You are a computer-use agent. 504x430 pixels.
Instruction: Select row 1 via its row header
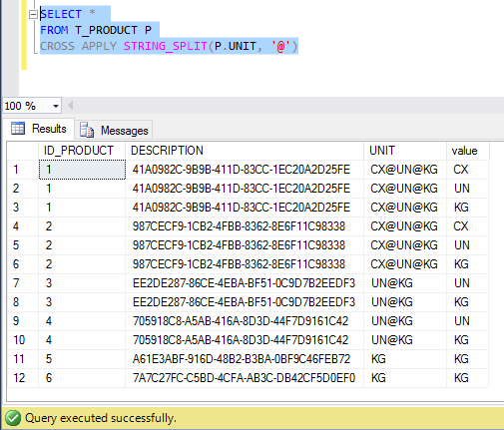click(x=23, y=170)
